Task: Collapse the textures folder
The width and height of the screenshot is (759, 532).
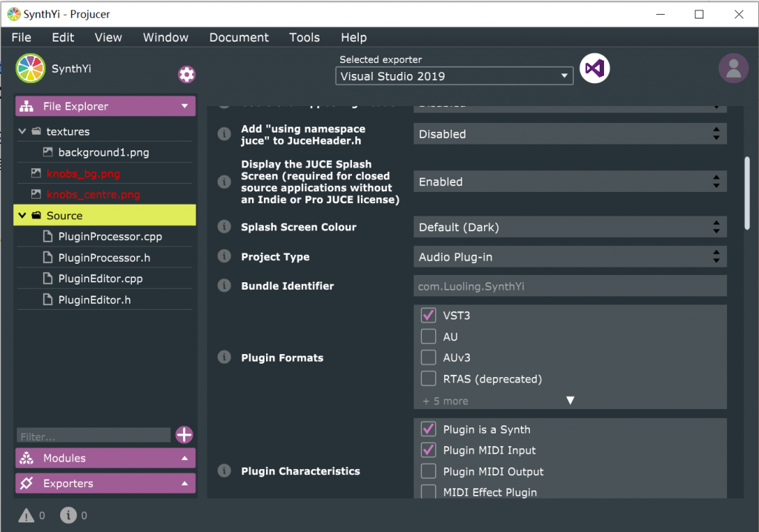Action: click(22, 132)
